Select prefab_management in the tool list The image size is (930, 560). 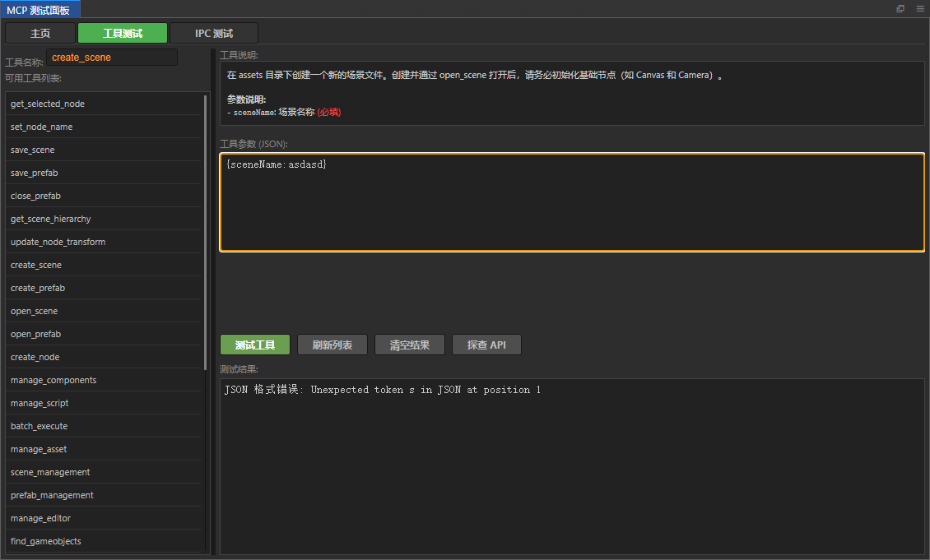(103, 495)
